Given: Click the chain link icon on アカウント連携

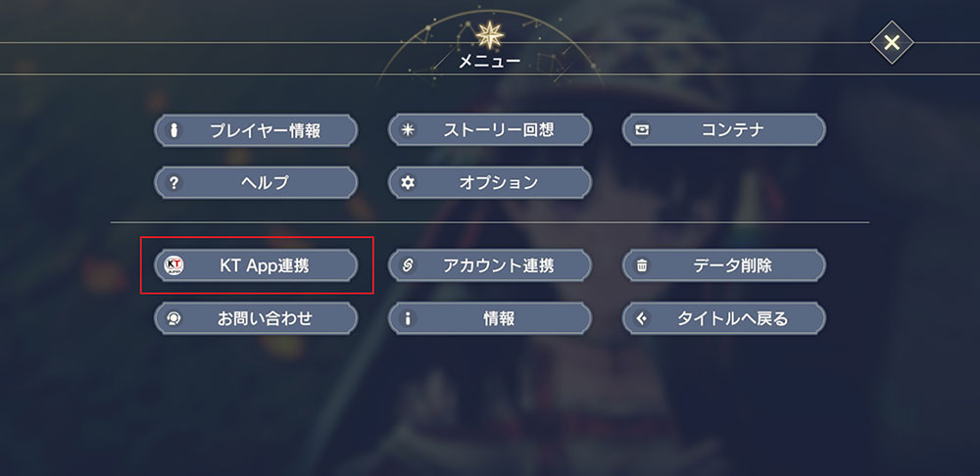Looking at the screenshot, I should (x=409, y=264).
